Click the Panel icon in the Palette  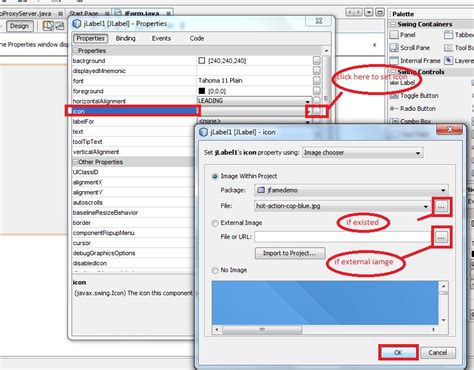(x=394, y=35)
